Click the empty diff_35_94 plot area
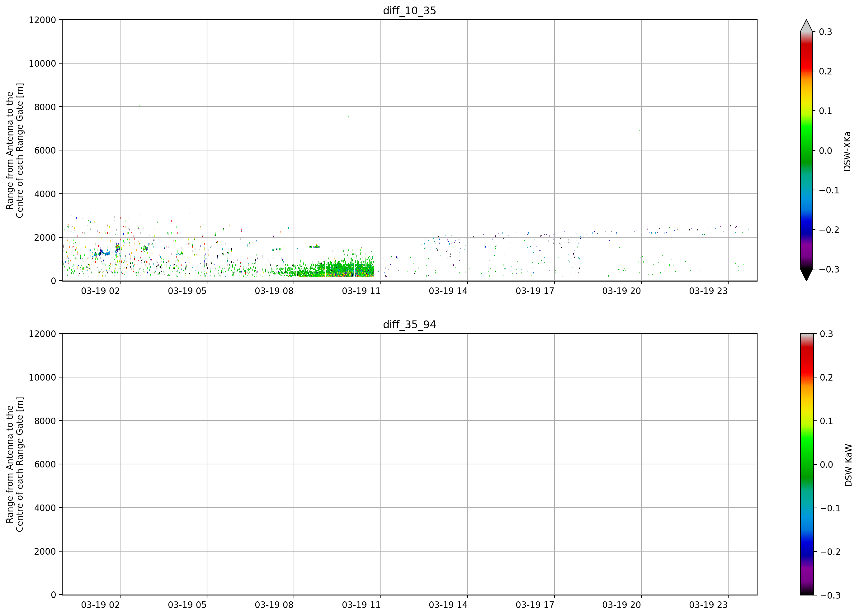This screenshot has width=859, height=616. point(409,464)
